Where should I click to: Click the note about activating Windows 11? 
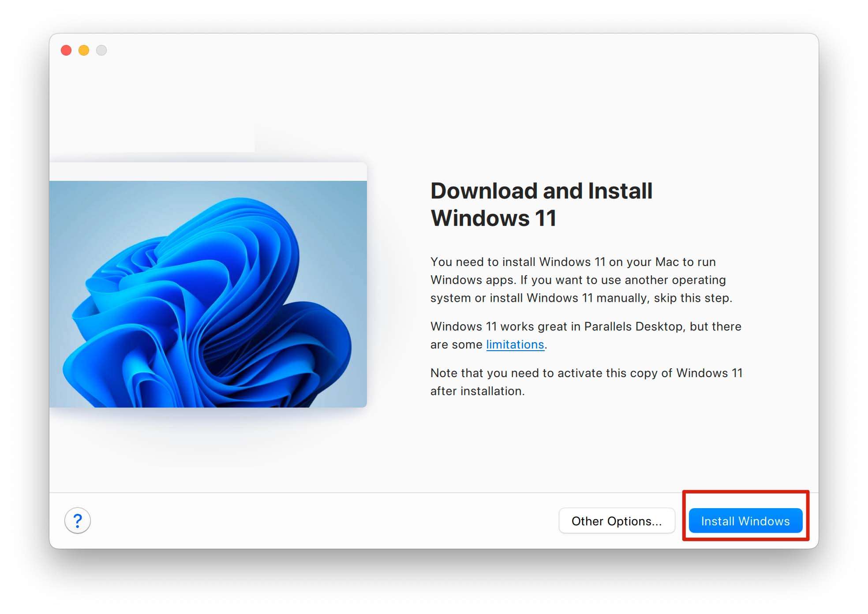coord(586,373)
